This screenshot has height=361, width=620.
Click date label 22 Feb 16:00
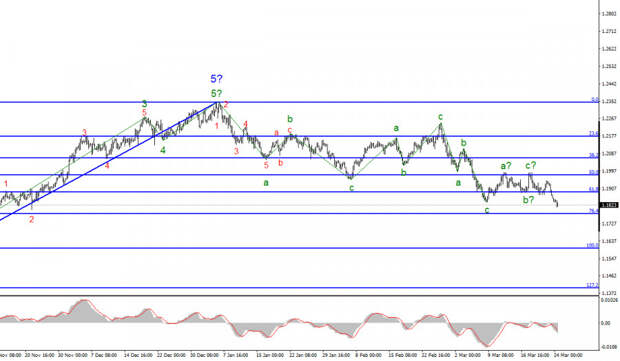coord(436,355)
